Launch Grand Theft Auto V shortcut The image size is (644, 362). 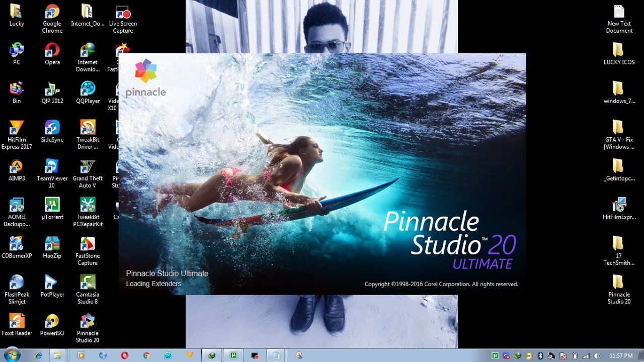[x=88, y=173]
